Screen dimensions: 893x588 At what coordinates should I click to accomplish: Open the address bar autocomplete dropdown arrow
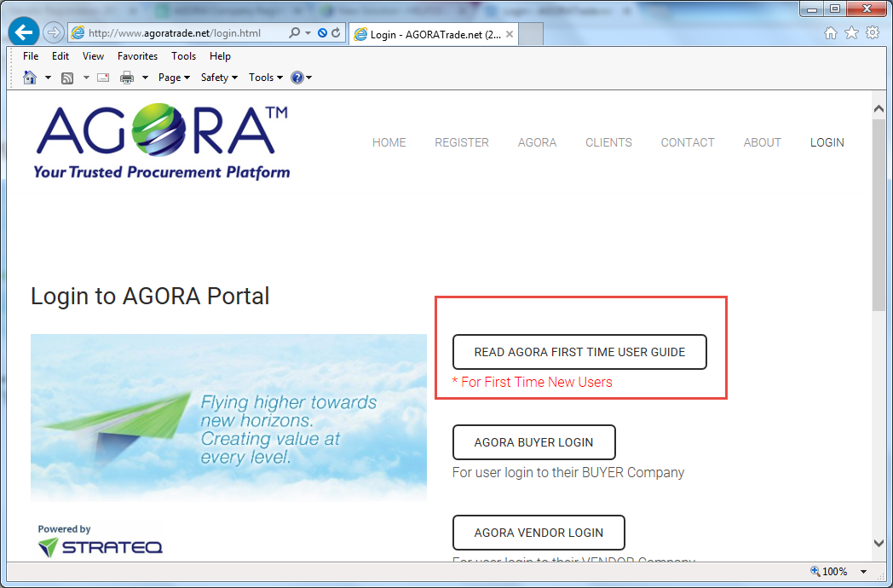click(x=308, y=33)
